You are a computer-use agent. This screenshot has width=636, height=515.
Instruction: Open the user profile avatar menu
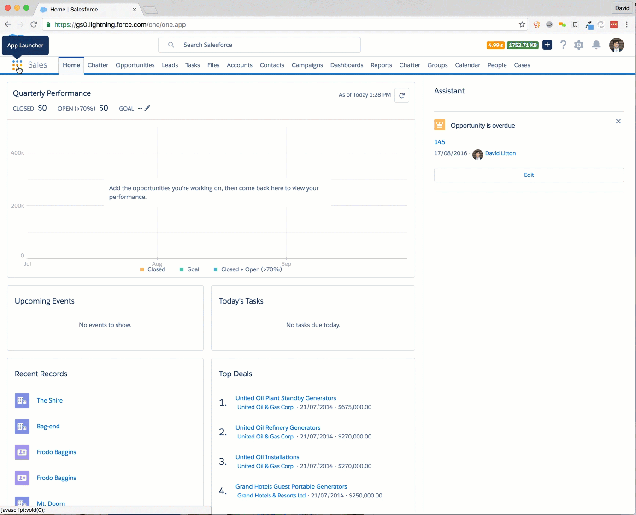tap(615, 45)
